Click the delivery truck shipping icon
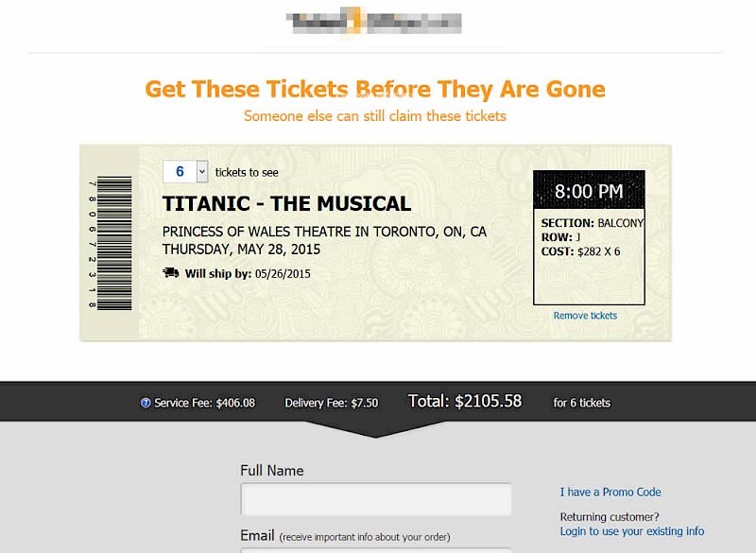 coord(171,273)
